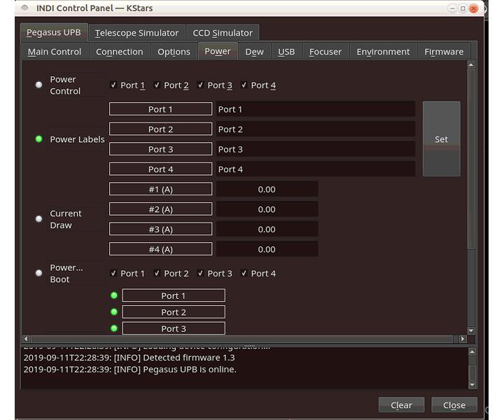Click the log area scroll up arrow
504x420 pixels.
(472, 351)
